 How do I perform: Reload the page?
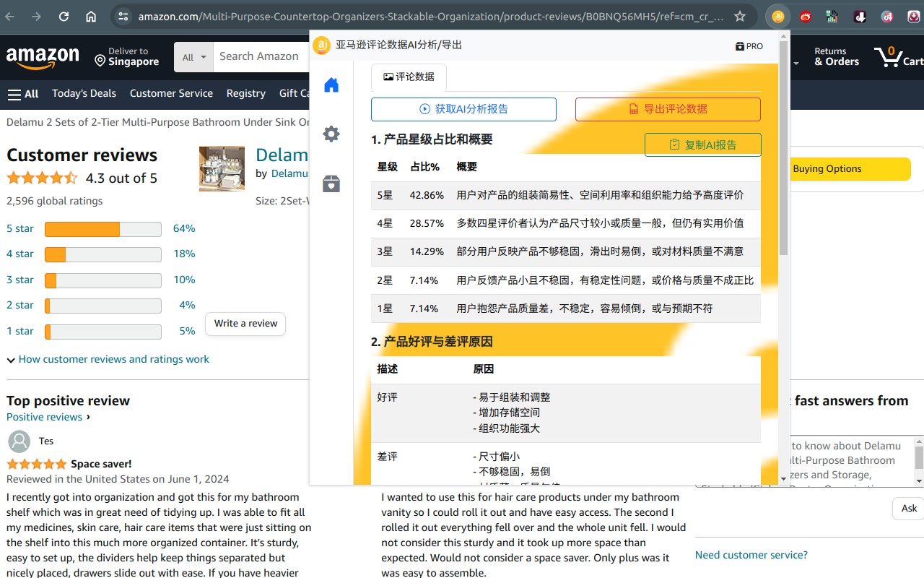(x=64, y=17)
